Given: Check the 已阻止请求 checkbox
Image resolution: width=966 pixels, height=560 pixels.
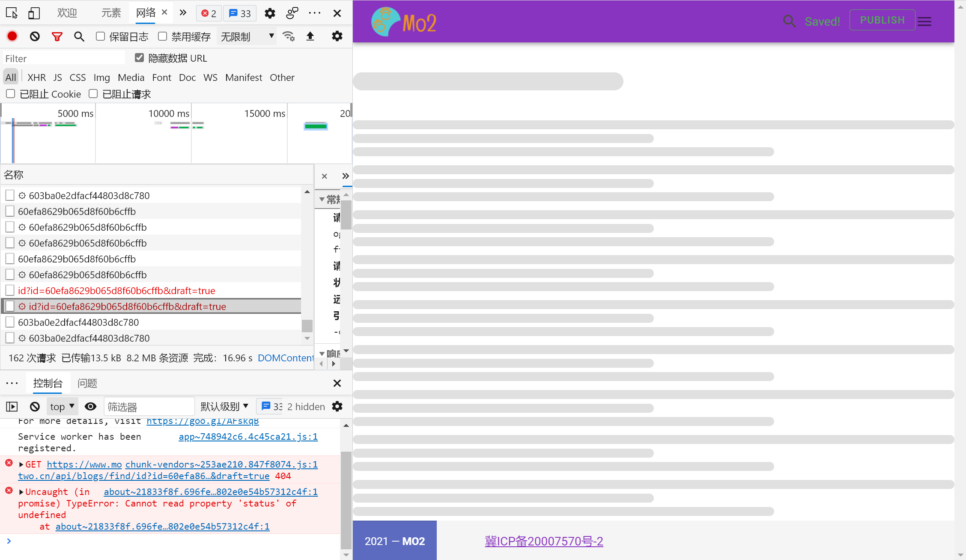Looking at the screenshot, I should point(93,94).
